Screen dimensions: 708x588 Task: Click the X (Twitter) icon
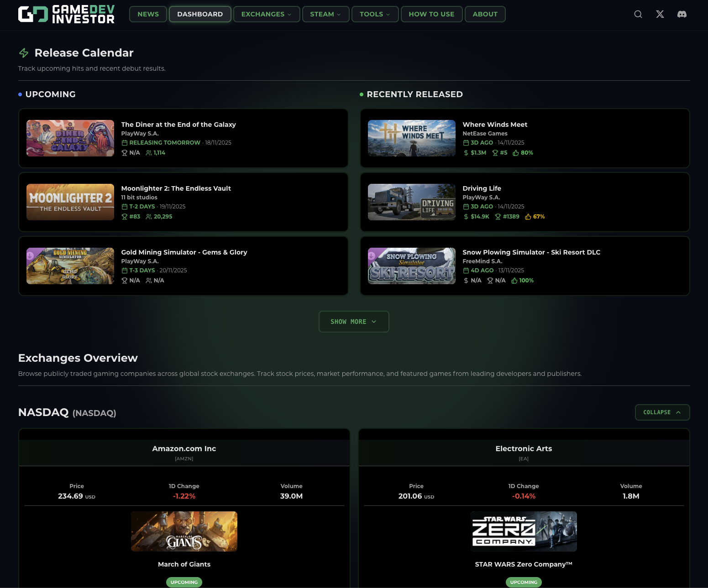[660, 14]
